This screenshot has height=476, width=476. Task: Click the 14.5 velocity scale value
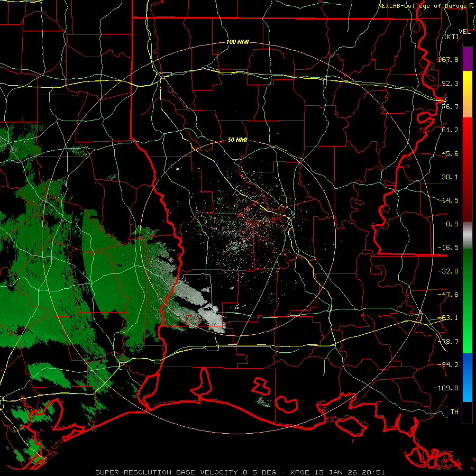pyautogui.click(x=450, y=200)
